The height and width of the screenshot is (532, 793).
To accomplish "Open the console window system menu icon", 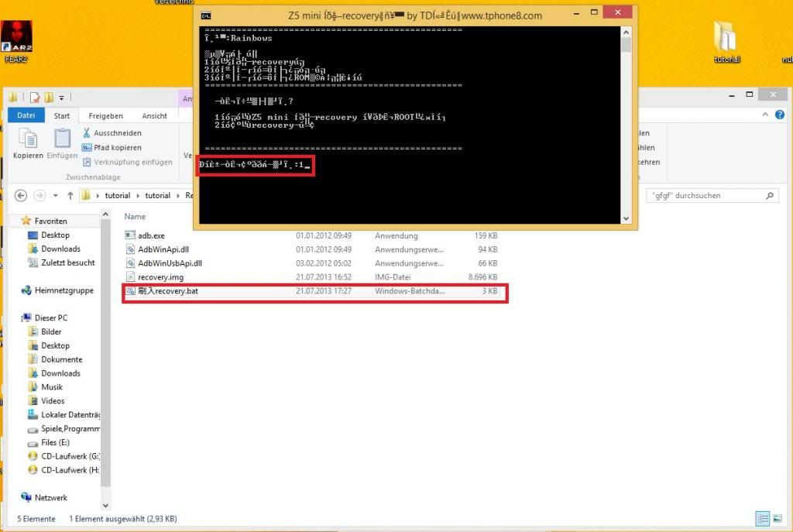I will tap(206, 15).
